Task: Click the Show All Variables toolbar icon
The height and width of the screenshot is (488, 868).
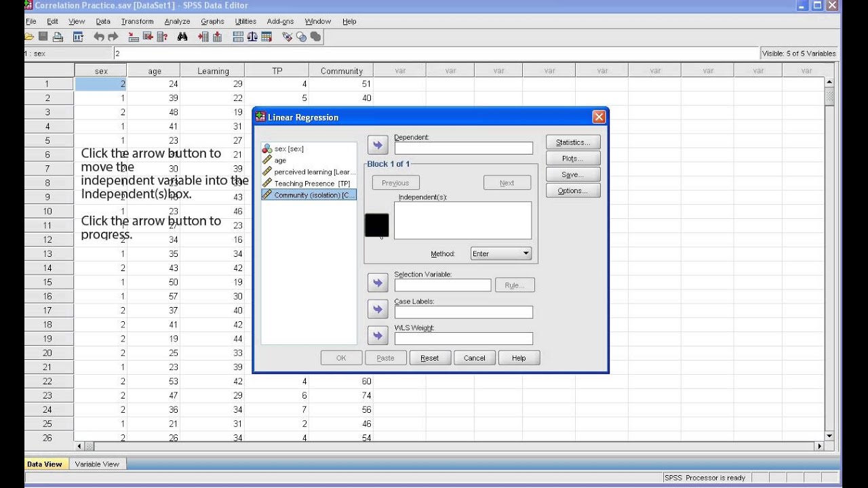Action: (x=315, y=37)
